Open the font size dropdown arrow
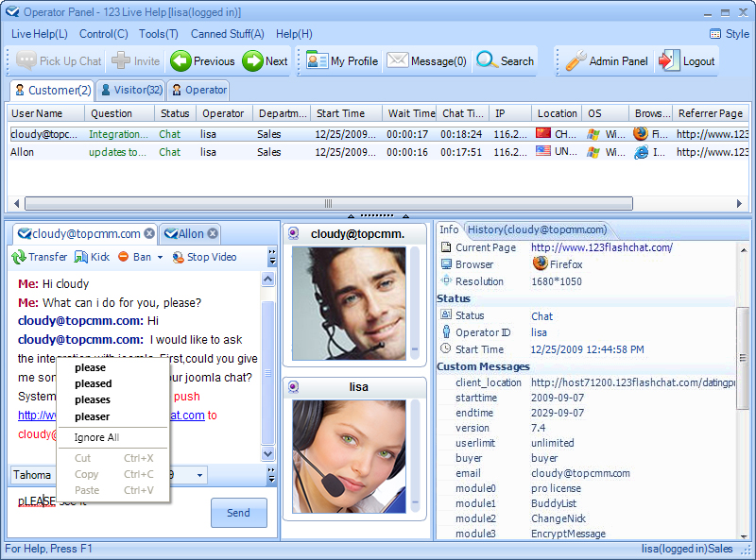This screenshot has height=560, width=756. tap(199, 475)
